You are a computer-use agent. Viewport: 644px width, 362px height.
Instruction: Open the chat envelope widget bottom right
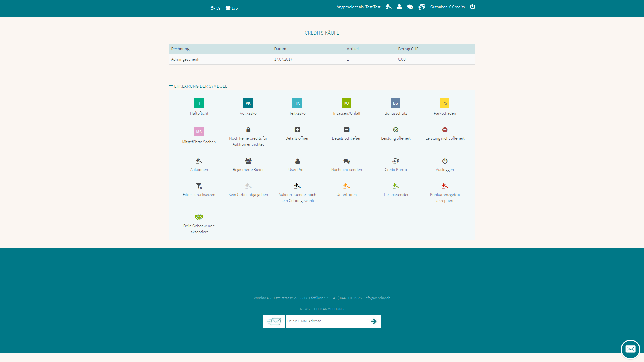[631, 349]
